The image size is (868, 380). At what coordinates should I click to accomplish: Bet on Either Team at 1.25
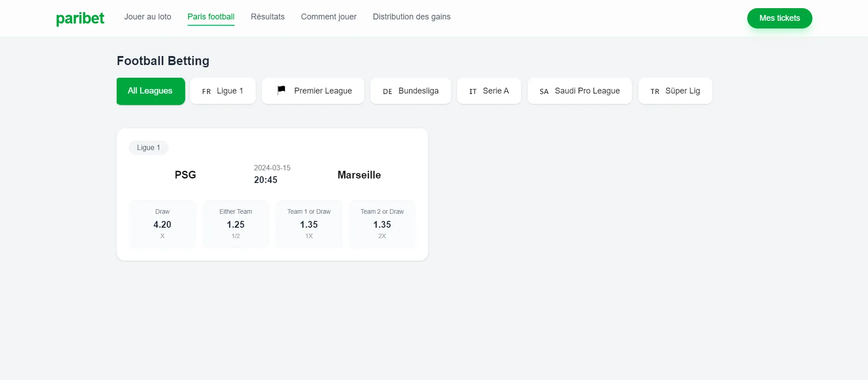[236, 224]
